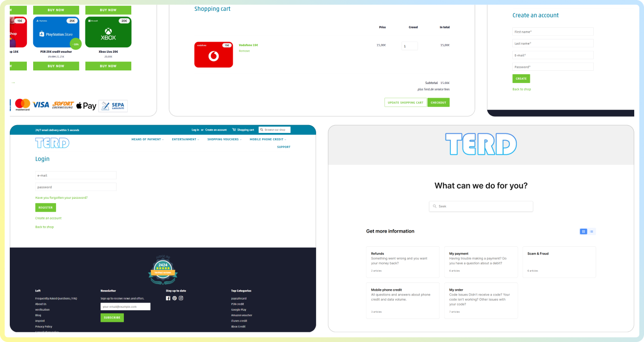This screenshot has width=644, height=342.
Task: Click Back to shop under the Create button
Action: 522,89
